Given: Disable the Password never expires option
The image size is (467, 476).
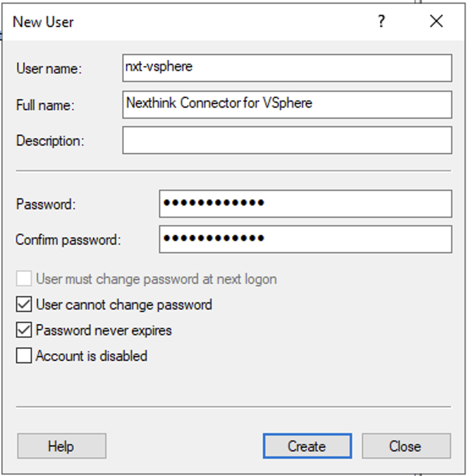Looking at the screenshot, I should click(24, 330).
